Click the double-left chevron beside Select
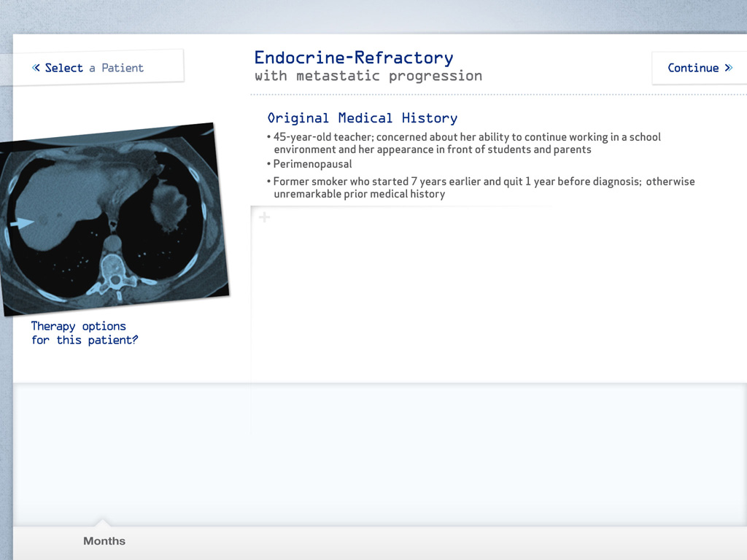 [36, 68]
